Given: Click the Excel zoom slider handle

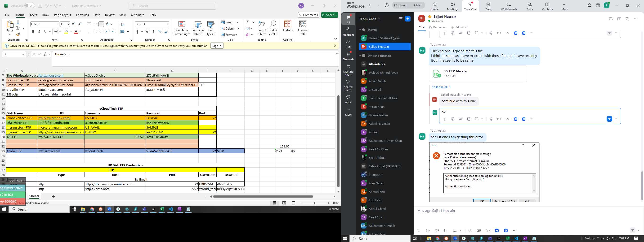Looking at the screenshot, I should coord(314,203).
